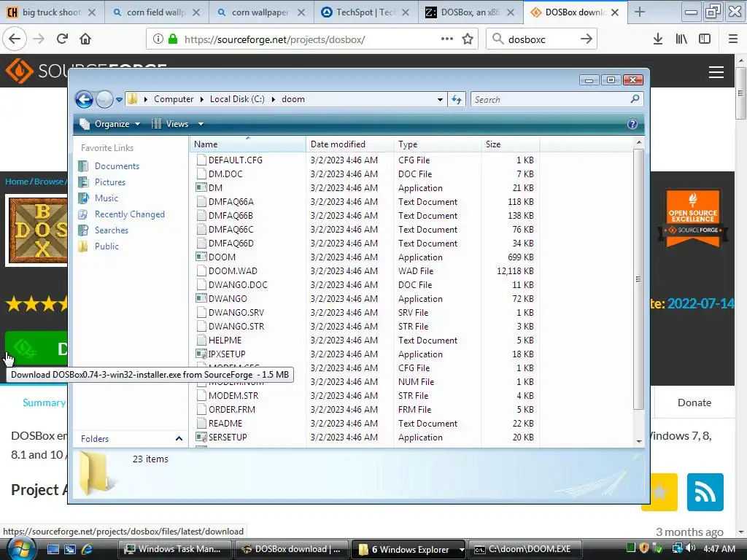
Task: Click the file list vertical scrollbar
Action: click(x=638, y=279)
